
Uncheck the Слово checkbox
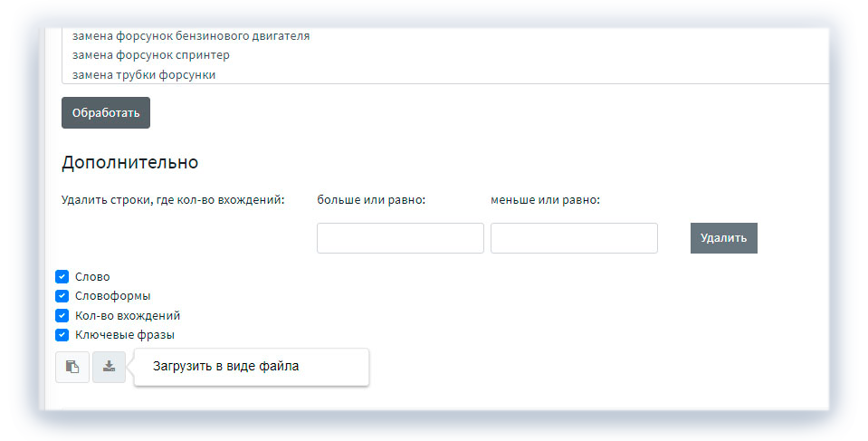click(62, 277)
